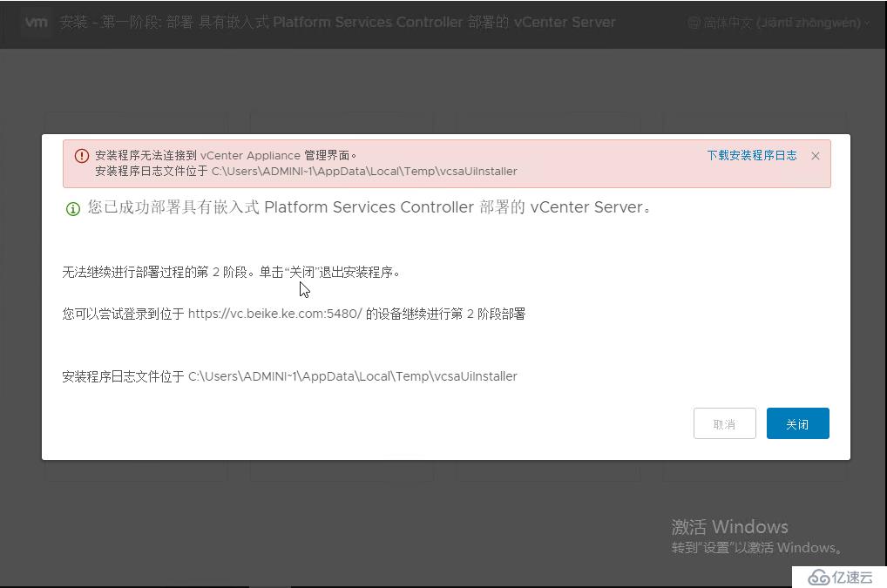Click the green info icon
The image size is (887, 588).
[73, 209]
